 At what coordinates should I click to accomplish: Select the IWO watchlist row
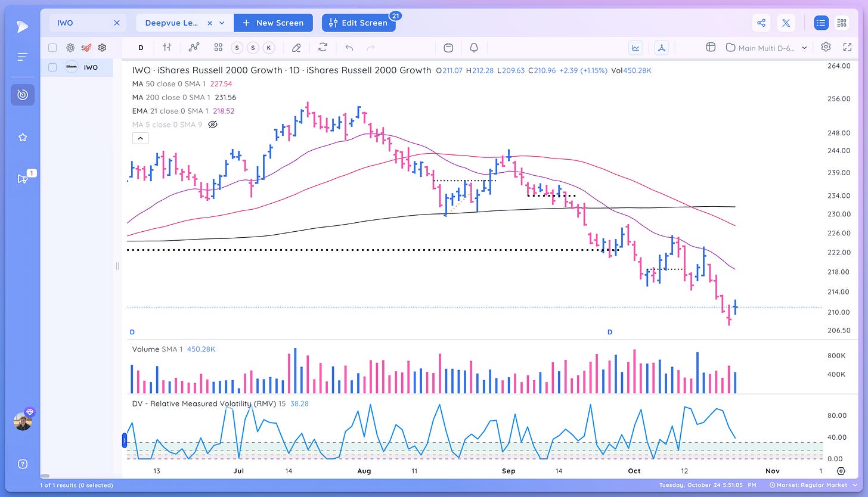(77, 67)
